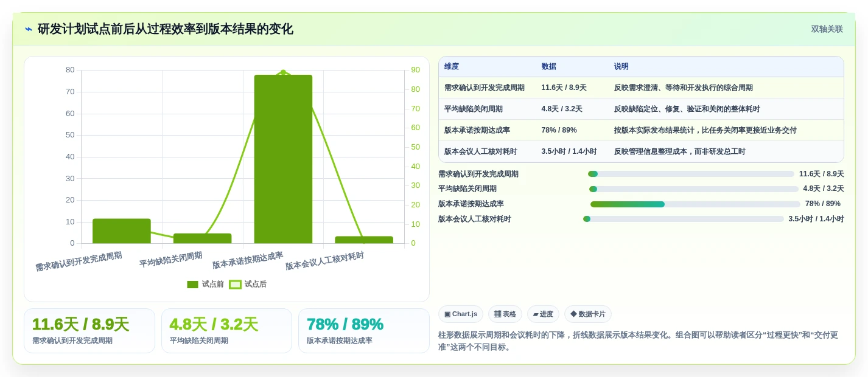Click table row label 需求确认到开发完成周期
Screen dimensions: 868x377
pyautogui.click(x=485, y=88)
